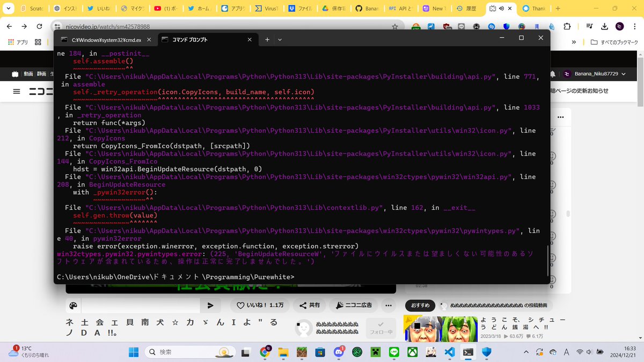Send comment with arrow button

tap(210, 305)
